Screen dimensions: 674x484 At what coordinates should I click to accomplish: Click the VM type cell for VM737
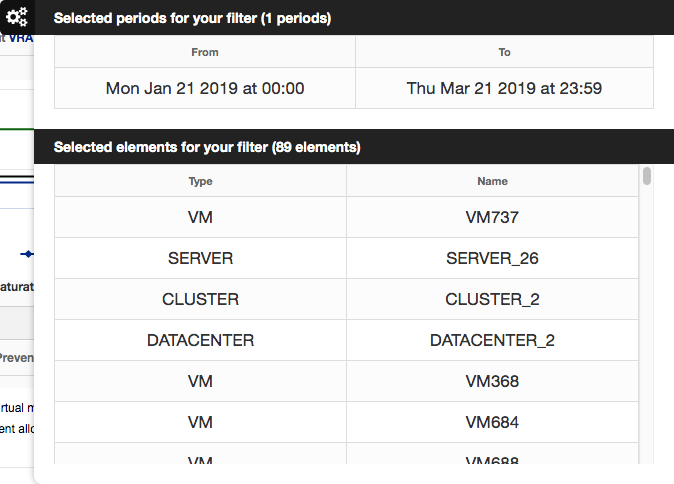[200, 217]
